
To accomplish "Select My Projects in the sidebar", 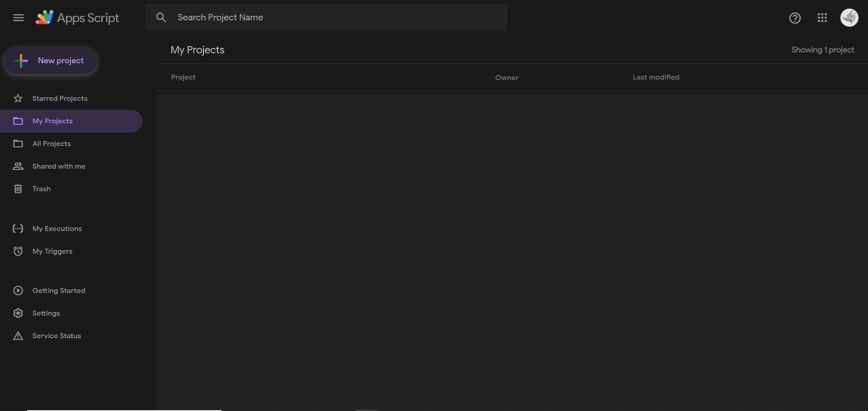I will point(52,121).
